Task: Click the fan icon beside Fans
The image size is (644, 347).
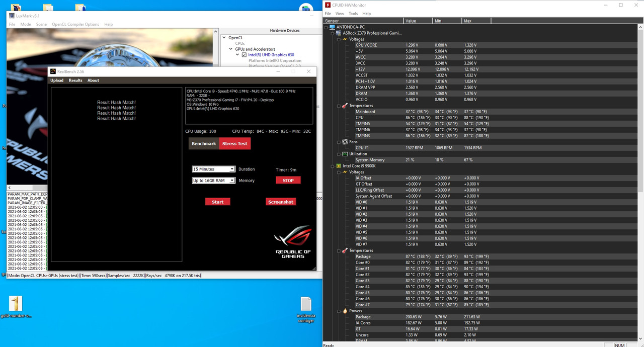Action: click(x=345, y=142)
